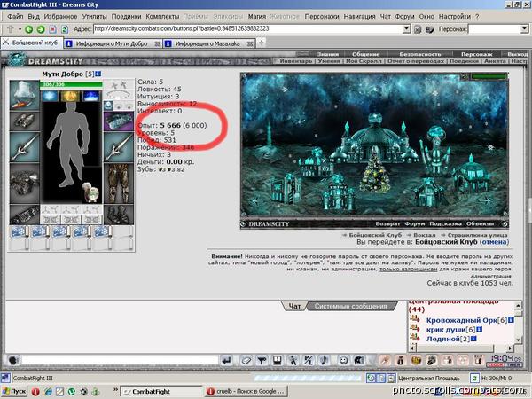Open the Умения link

(329, 61)
